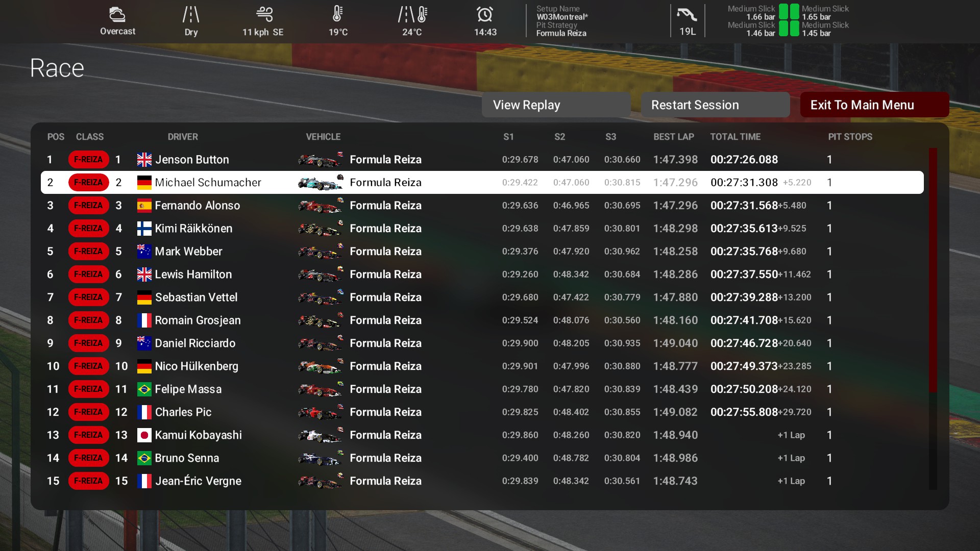The width and height of the screenshot is (980, 551).
Task: Click Kamui Kobayashi's +1 Lap text
Action: tap(791, 435)
